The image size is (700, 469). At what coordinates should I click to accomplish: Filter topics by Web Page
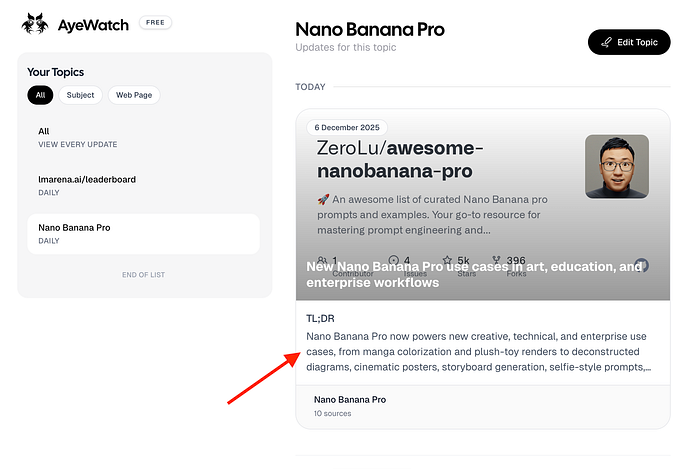click(x=134, y=96)
